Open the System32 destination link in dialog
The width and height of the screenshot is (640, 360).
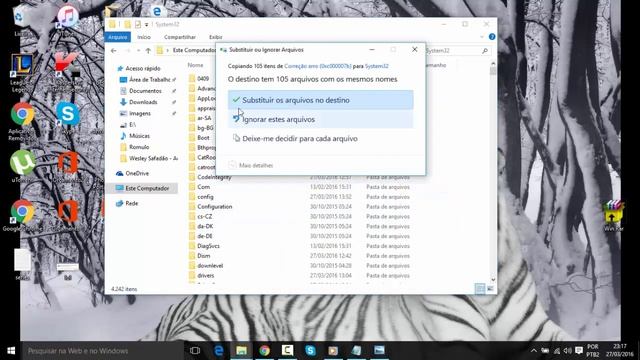[x=376, y=66]
